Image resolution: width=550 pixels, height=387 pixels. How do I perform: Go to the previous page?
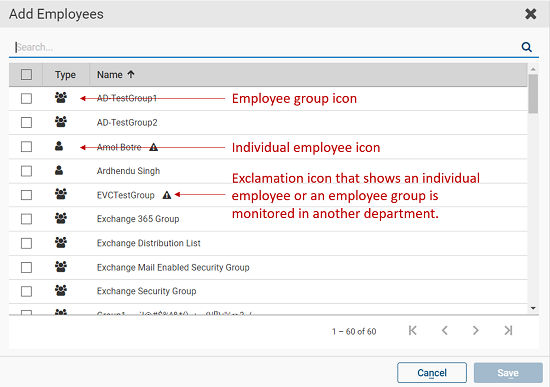(444, 331)
